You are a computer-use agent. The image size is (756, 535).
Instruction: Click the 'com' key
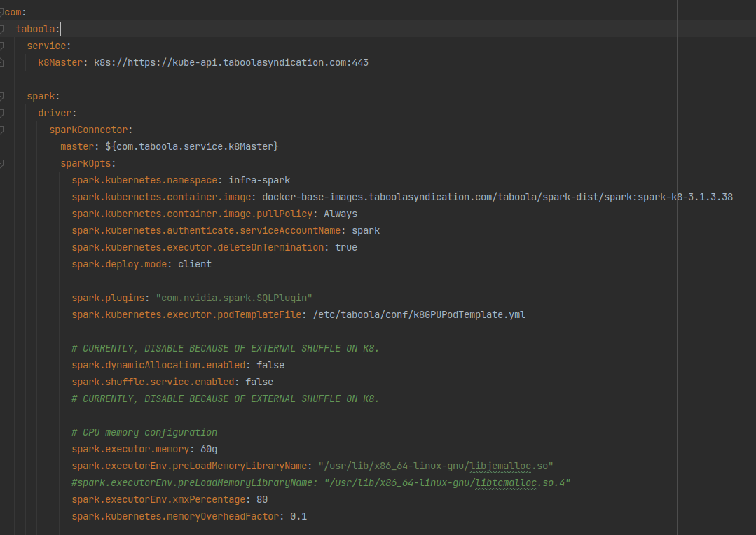point(13,12)
